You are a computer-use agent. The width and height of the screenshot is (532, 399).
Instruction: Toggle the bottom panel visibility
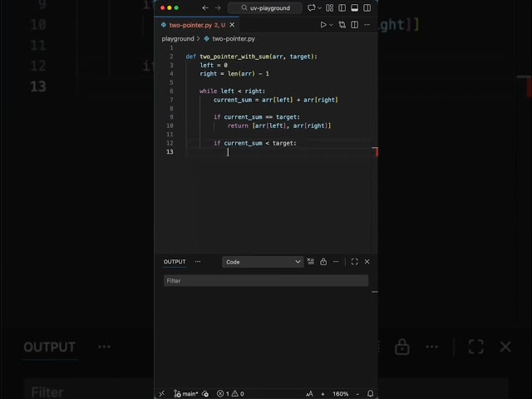355,7
